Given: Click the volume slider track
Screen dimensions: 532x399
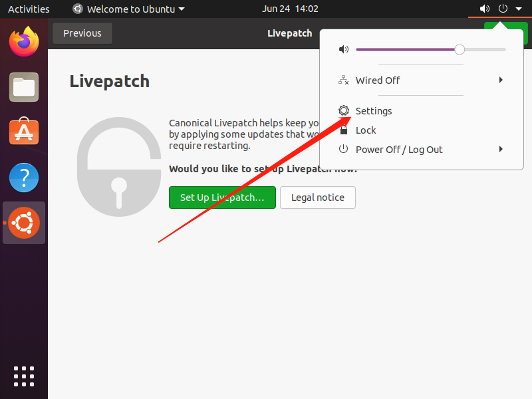Looking at the screenshot, I should click(406, 50).
